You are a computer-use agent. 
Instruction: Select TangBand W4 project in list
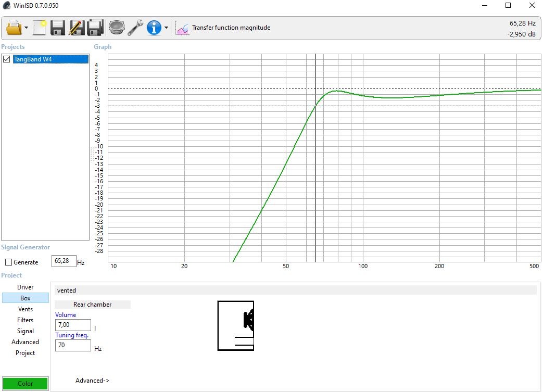pyautogui.click(x=50, y=59)
